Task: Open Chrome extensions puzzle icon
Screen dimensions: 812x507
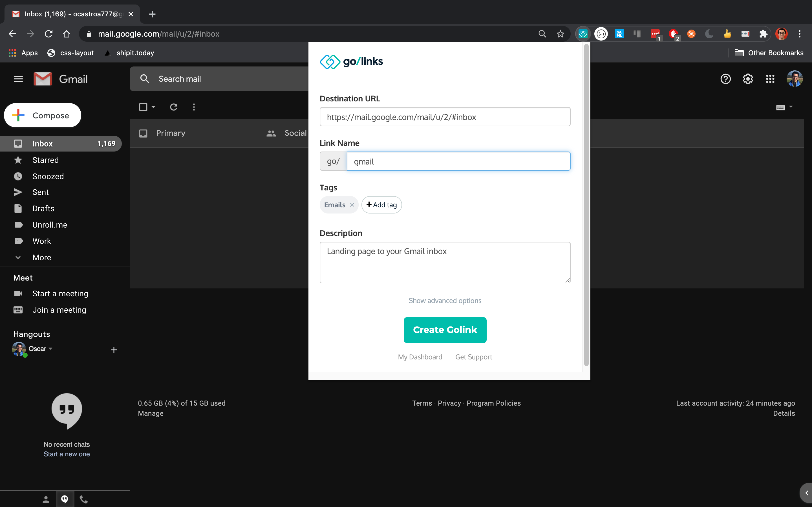Action: pos(763,34)
